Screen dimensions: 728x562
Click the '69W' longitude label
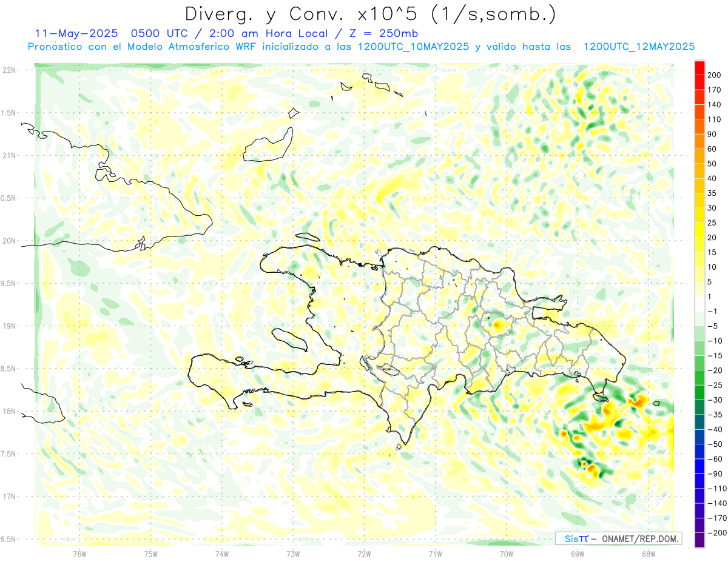pyautogui.click(x=577, y=554)
